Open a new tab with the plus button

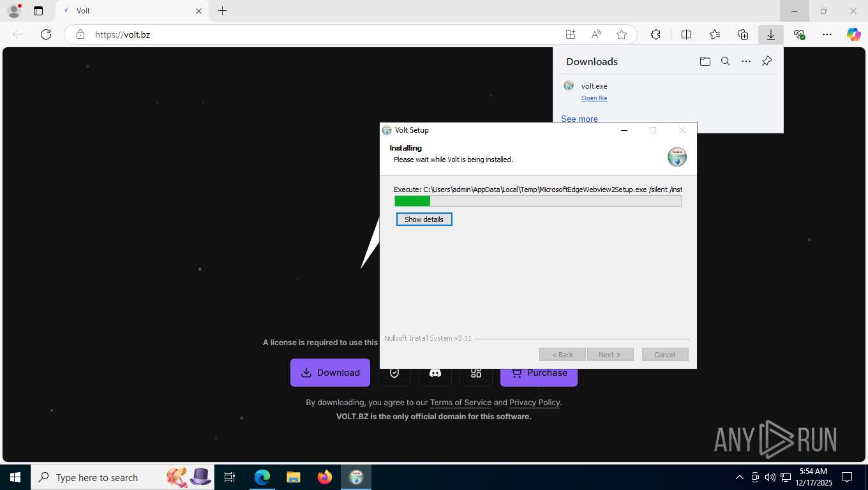tap(222, 11)
